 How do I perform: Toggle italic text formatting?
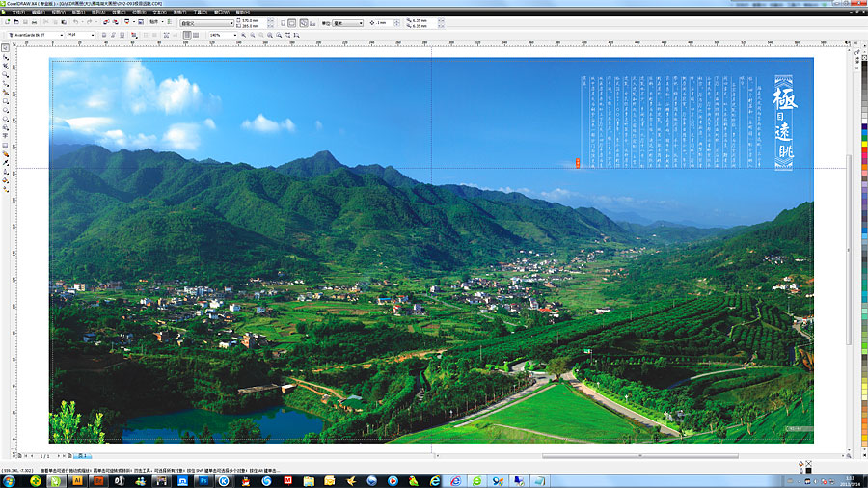point(110,35)
